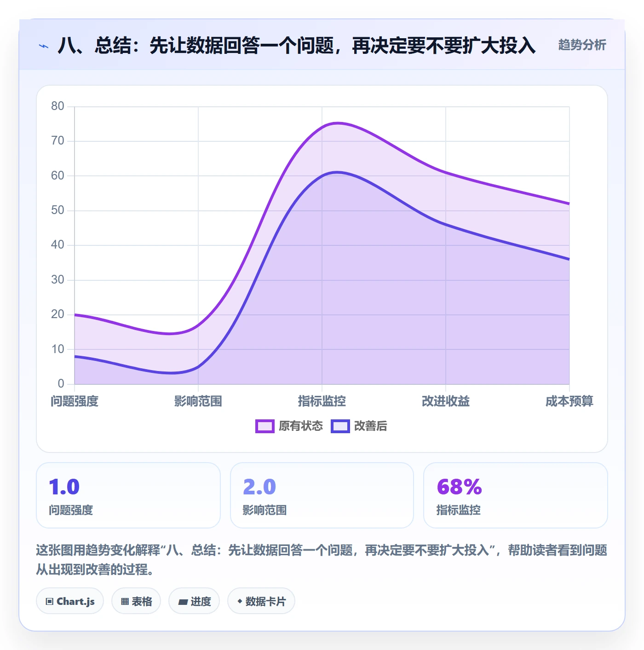Image resolution: width=644 pixels, height=650 pixels.
Task: Select the 表格 tag chip
Action: [x=136, y=601]
